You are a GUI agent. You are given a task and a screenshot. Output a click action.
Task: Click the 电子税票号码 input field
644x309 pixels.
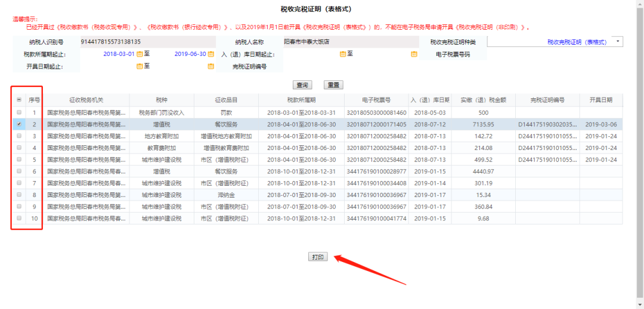pyautogui.click(x=555, y=54)
